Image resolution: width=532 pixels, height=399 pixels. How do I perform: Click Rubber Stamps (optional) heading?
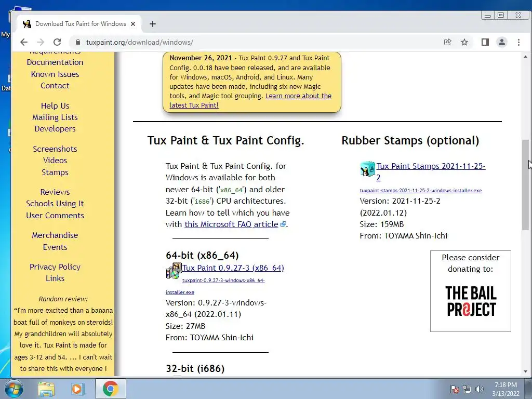point(410,140)
